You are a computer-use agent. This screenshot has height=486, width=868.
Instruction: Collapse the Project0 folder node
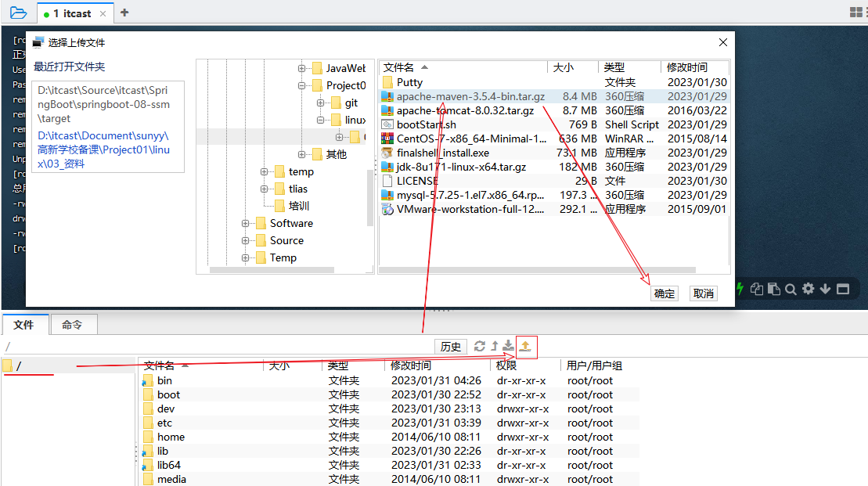click(302, 86)
